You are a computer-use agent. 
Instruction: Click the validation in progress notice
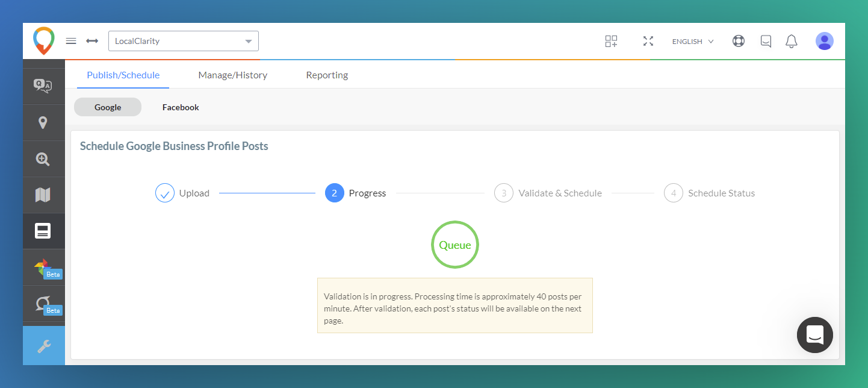point(455,305)
